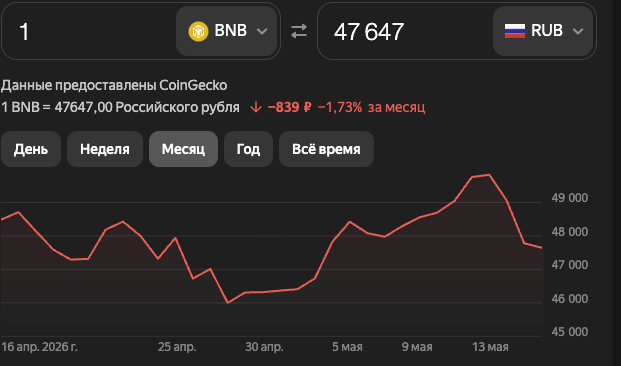
Task: Click the CoinGecko data provider text
Action: pos(193,85)
